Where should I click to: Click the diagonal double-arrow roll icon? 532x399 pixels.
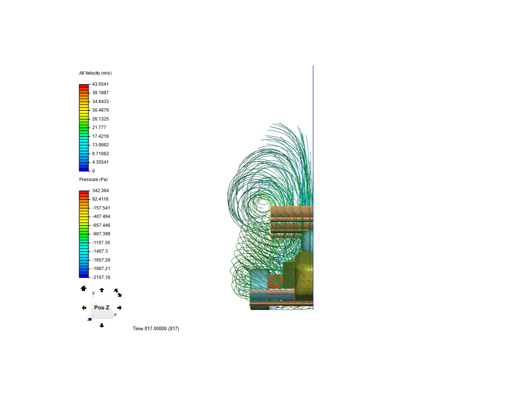point(118,293)
